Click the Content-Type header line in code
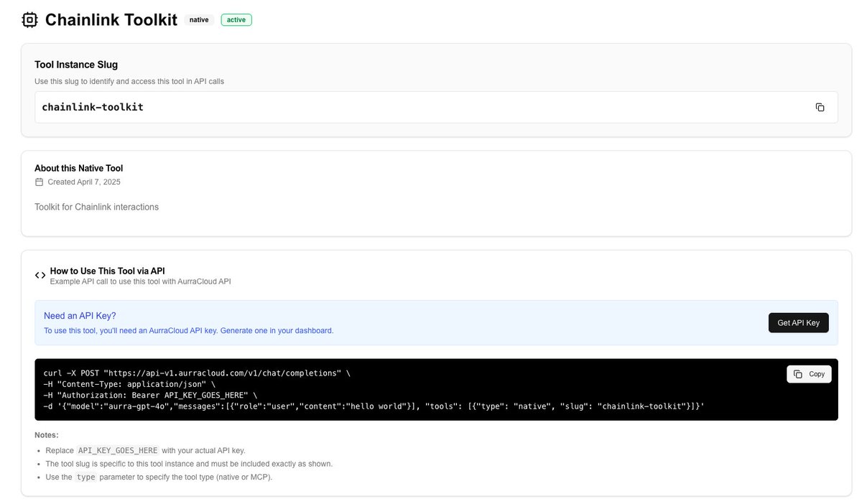Viewport: 862px width, 504px height. point(129,384)
